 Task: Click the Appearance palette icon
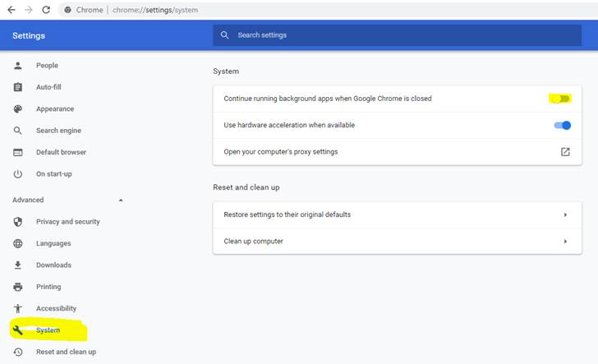pos(18,108)
